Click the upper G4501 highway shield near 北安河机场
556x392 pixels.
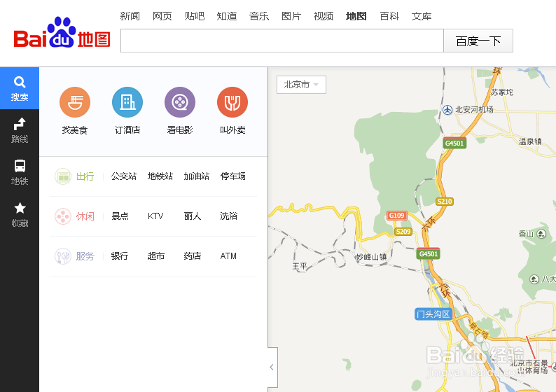pos(454,143)
